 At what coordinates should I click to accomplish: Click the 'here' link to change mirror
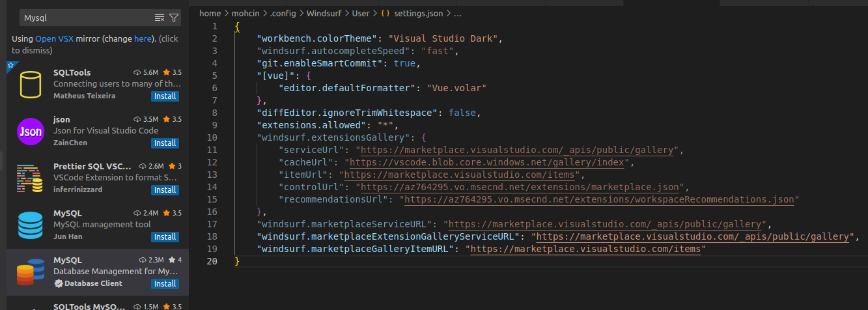pyautogui.click(x=142, y=39)
